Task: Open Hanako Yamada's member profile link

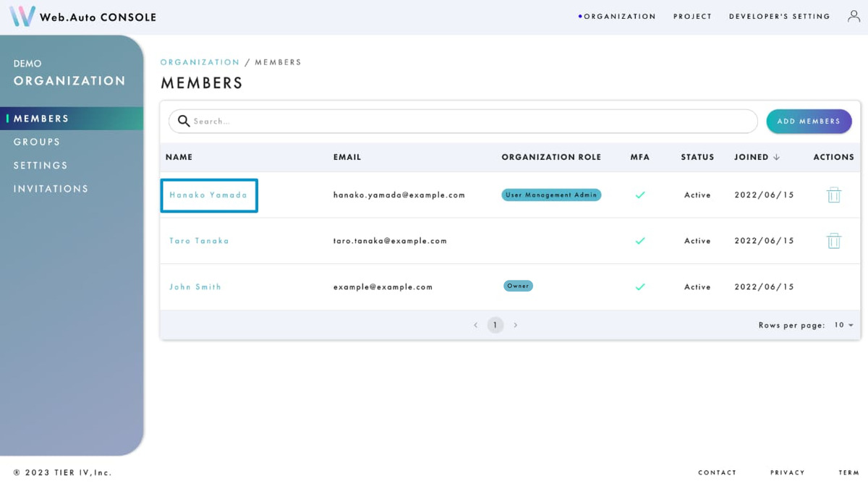Action: tap(208, 195)
